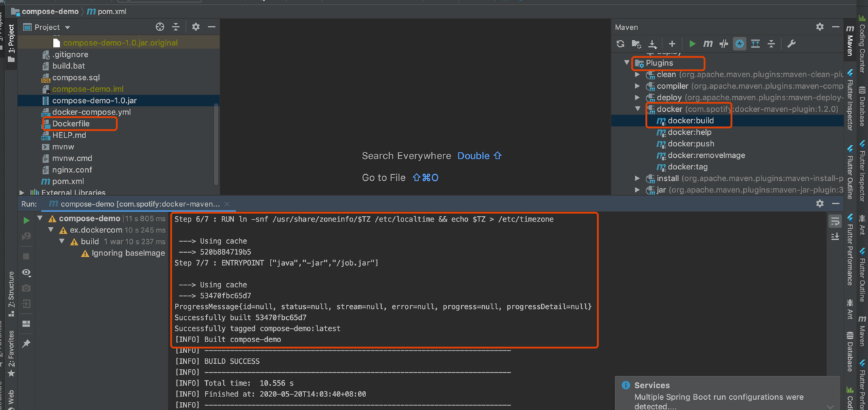The height and width of the screenshot is (410, 868).
Task: Hide the Project tool window
Action: [211, 27]
